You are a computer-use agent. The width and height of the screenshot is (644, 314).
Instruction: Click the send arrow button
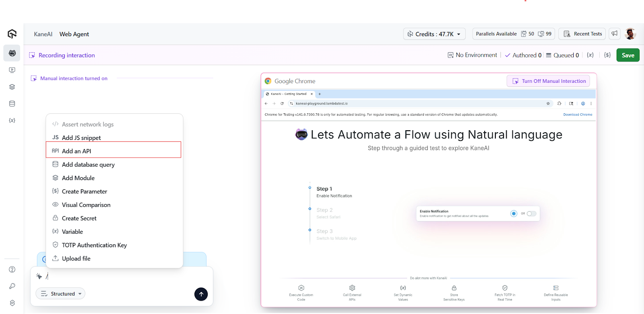tap(201, 294)
